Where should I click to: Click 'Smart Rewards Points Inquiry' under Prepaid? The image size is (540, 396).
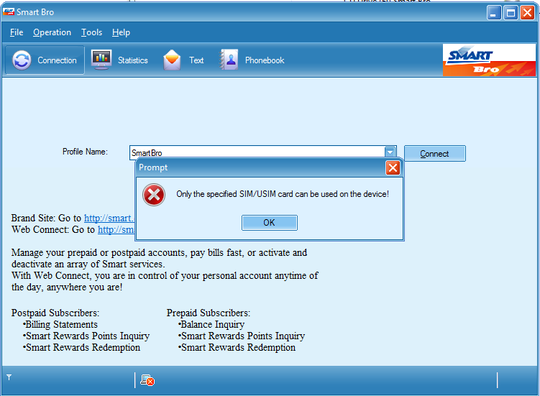click(x=242, y=336)
